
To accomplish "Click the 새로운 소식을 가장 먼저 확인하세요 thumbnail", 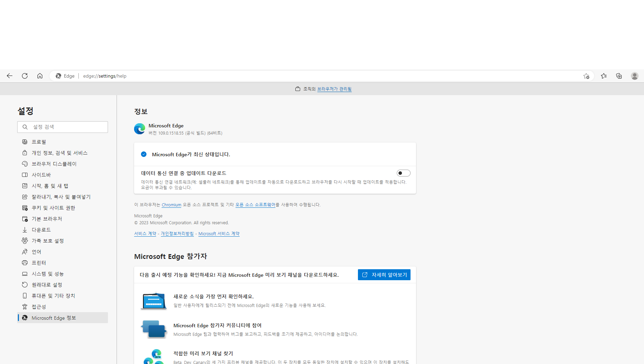I will (x=154, y=301).
